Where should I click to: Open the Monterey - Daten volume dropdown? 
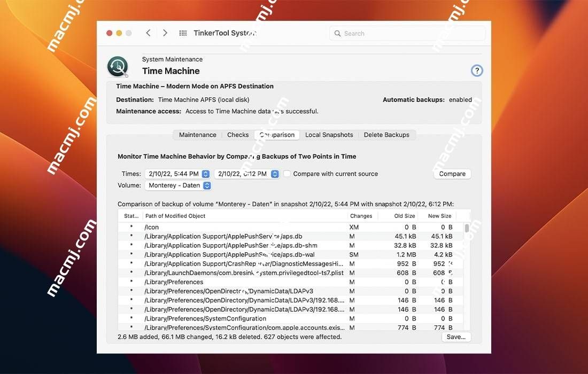[178, 185]
